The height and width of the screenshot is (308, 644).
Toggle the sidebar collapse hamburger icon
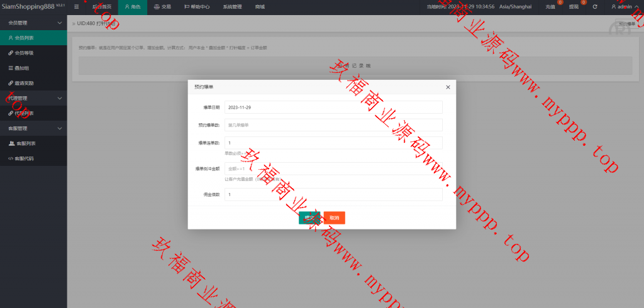[76, 7]
